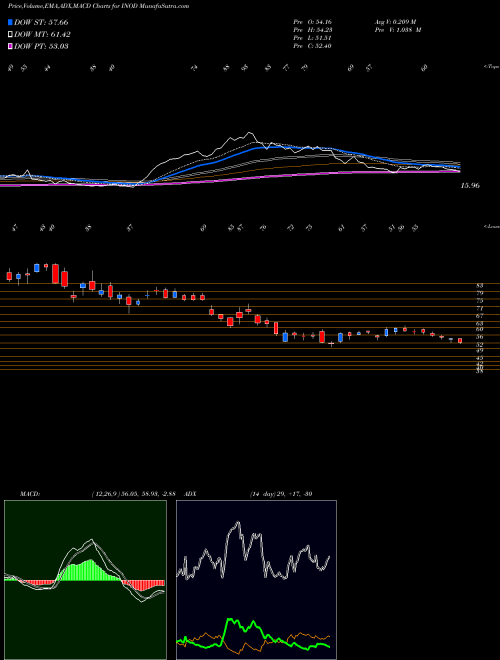Click the 'Pre O: 54.16' open value
This screenshot has height=660, width=500.
coord(313,22)
